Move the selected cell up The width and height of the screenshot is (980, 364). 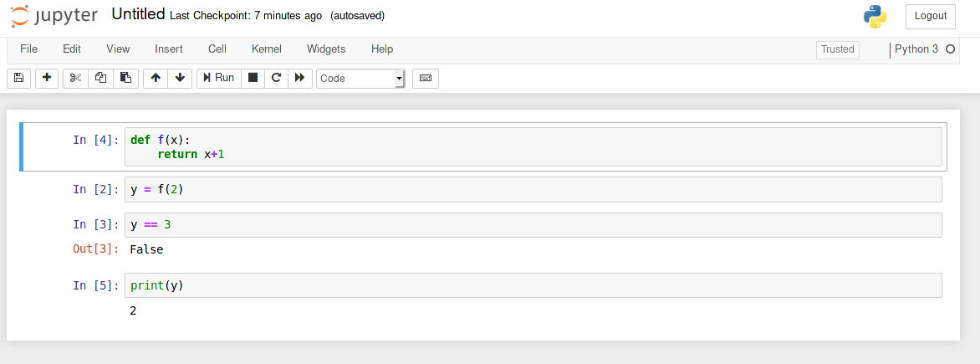156,78
